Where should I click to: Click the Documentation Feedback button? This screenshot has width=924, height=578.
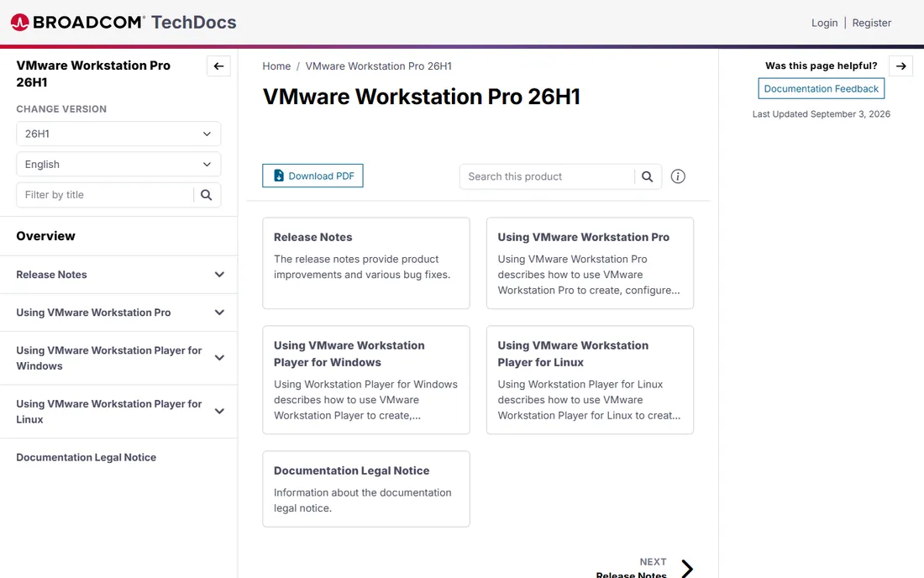tap(821, 88)
